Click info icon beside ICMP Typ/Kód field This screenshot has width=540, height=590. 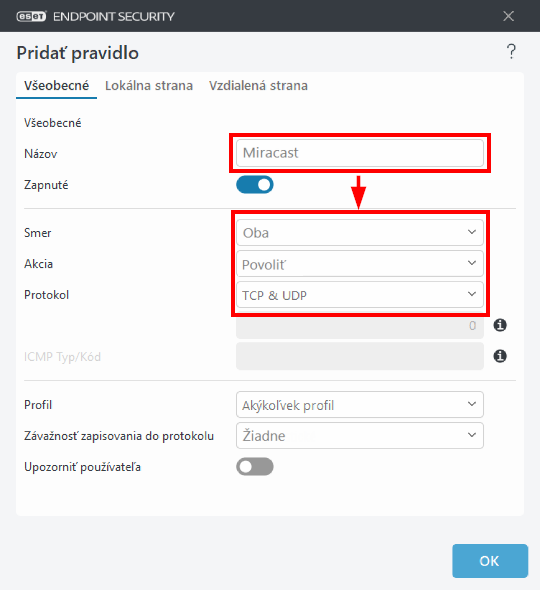tap(500, 356)
